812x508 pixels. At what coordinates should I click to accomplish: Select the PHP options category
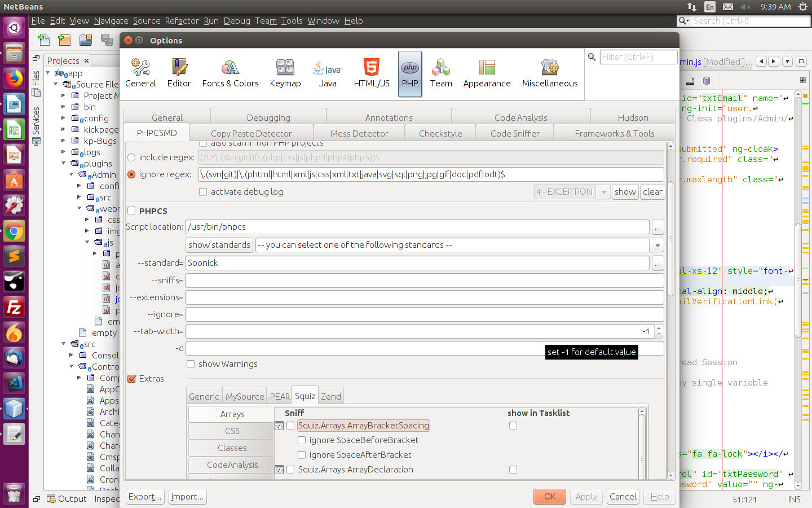pos(410,74)
